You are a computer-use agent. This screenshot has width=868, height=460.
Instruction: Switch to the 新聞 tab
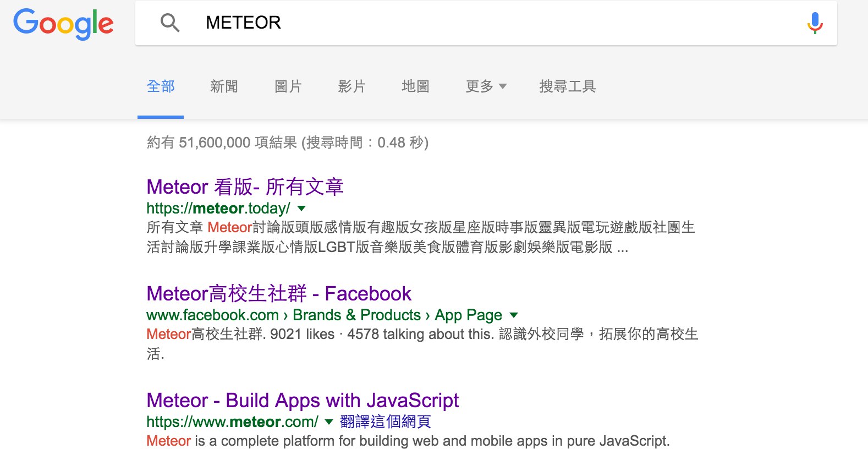[x=224, y=86]
